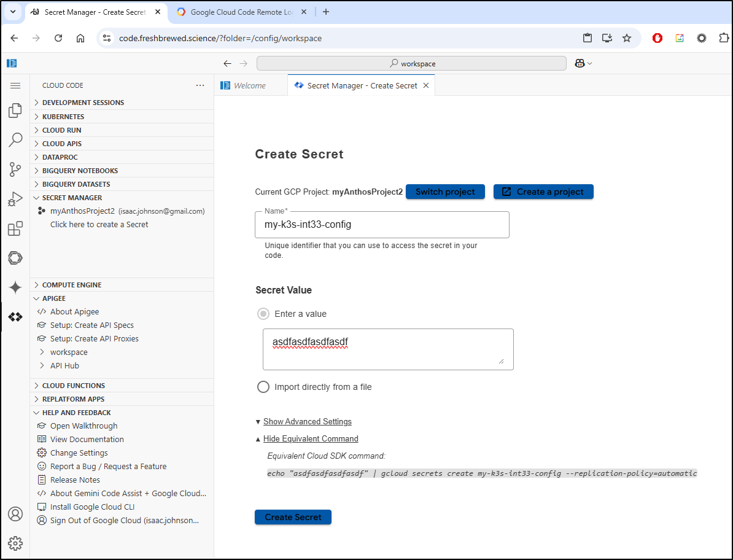Click the Switch project button
This screenshot has width=733, height=560.
tap(445, 192)
